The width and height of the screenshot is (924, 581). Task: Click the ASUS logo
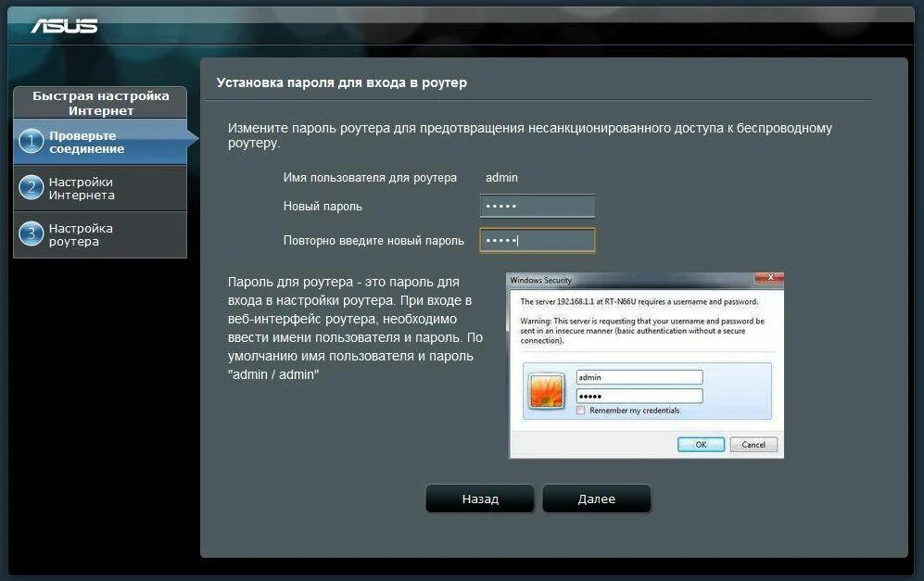(64, 26)
